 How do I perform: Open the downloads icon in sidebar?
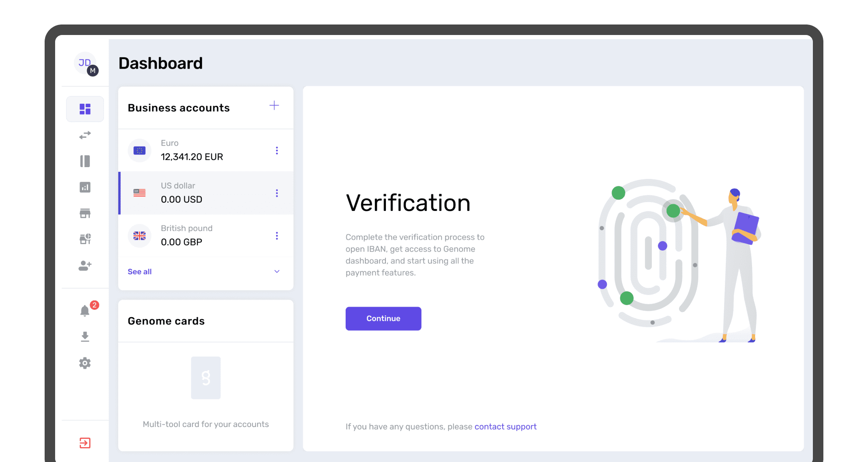pyautogui.click(x=85, y=337)
